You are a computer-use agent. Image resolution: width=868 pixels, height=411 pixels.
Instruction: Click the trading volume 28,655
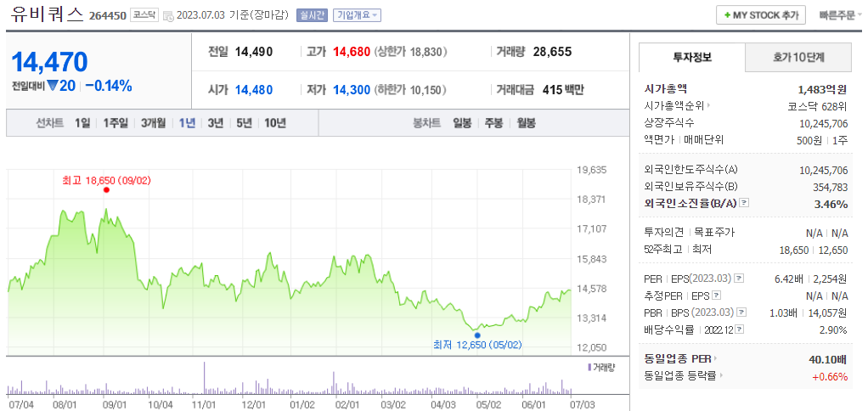coord(552,52)
